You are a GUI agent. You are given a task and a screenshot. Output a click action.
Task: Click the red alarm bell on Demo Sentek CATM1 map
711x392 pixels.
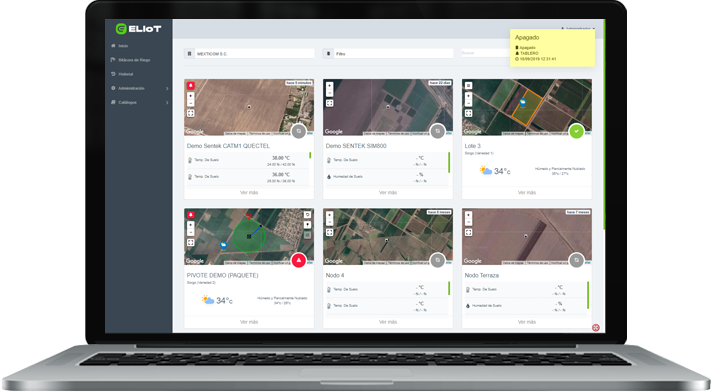pos(191,85)
